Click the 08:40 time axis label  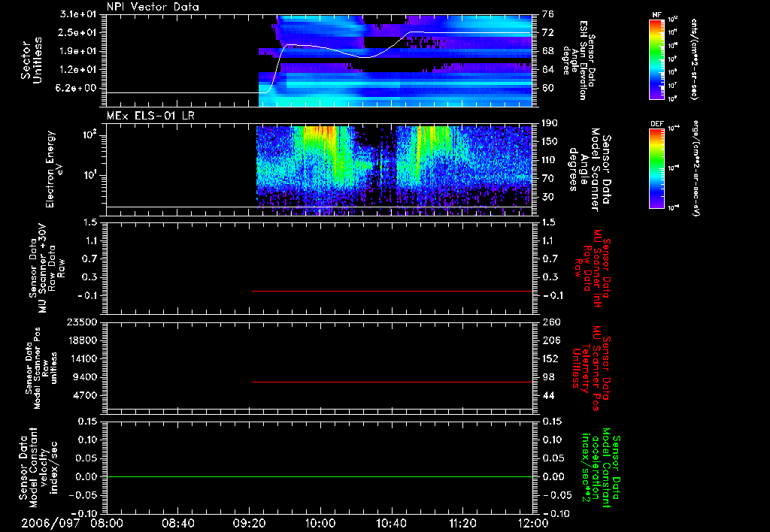(177, 523)
